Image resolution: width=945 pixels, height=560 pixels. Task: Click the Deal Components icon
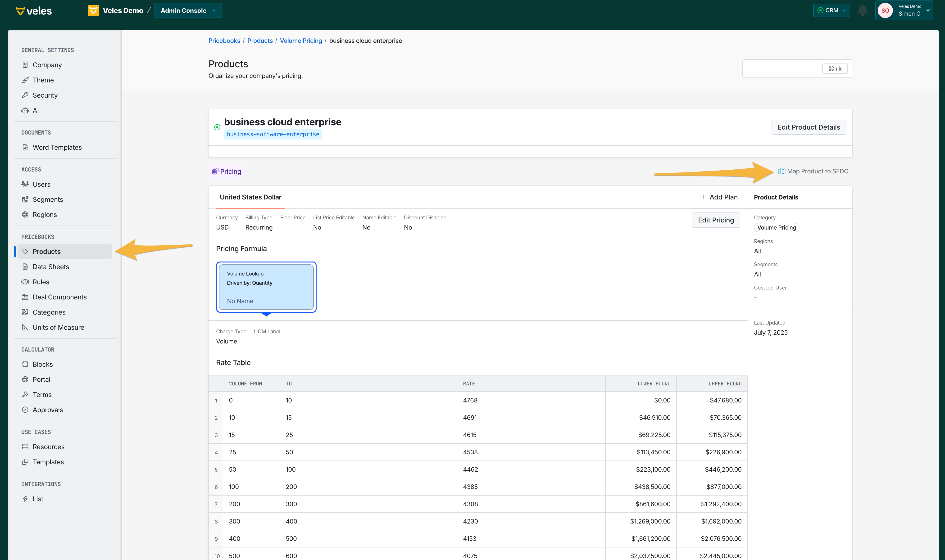(x=25, y=297)
